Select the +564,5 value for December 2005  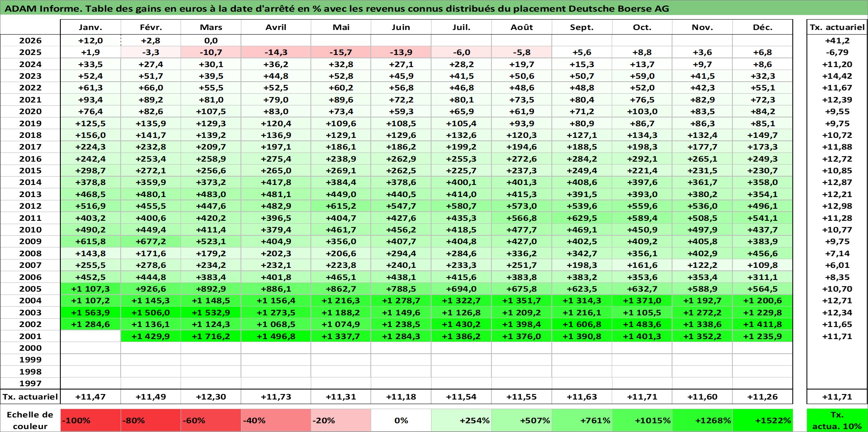(763, 289)
